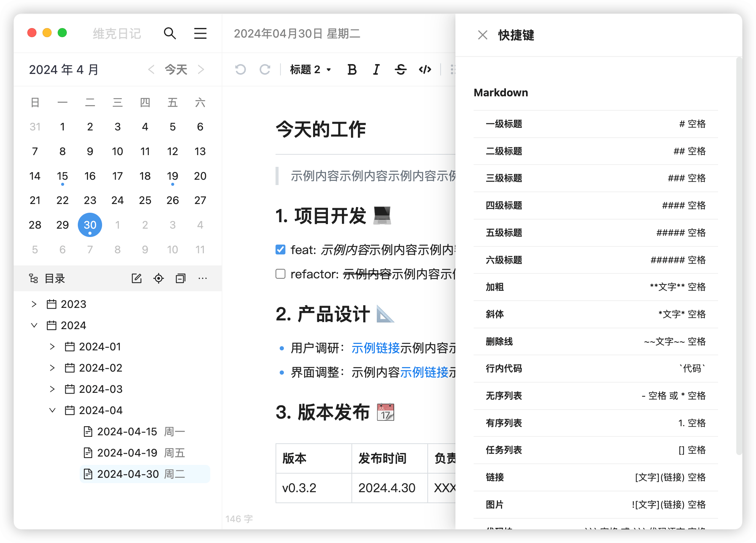
Task: Check the refactor task checkbox
Action: pyautogui.click(x=280, y=274)
